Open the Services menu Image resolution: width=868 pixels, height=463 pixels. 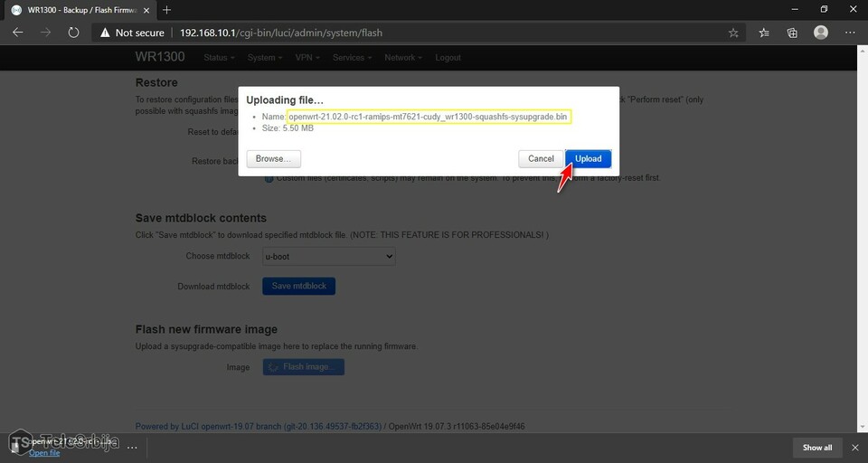352,58
